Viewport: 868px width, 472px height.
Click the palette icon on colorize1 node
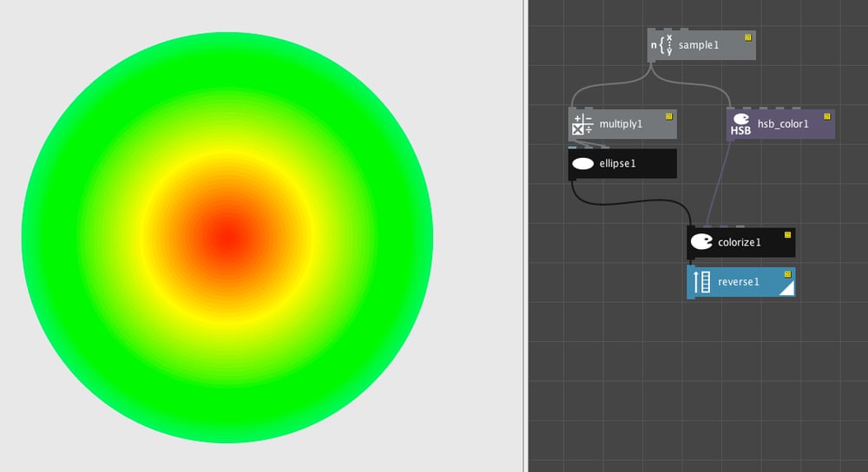[701, 242]
